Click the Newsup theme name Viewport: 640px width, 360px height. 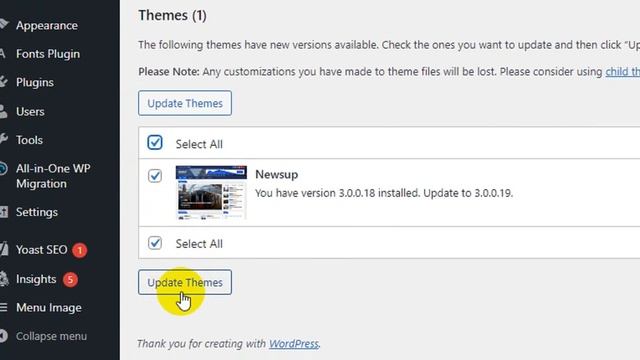276,174
